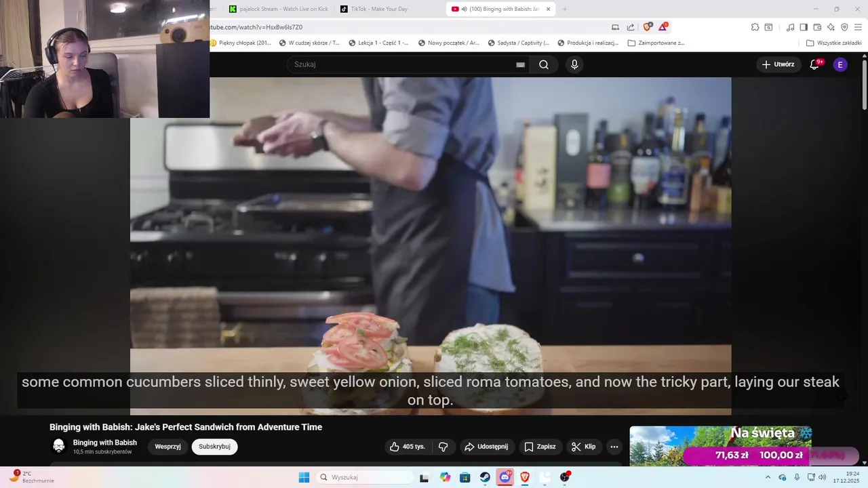The image size is (868, 488).
Task: Click the Udostępnij share button
Action: pos(486,447)
